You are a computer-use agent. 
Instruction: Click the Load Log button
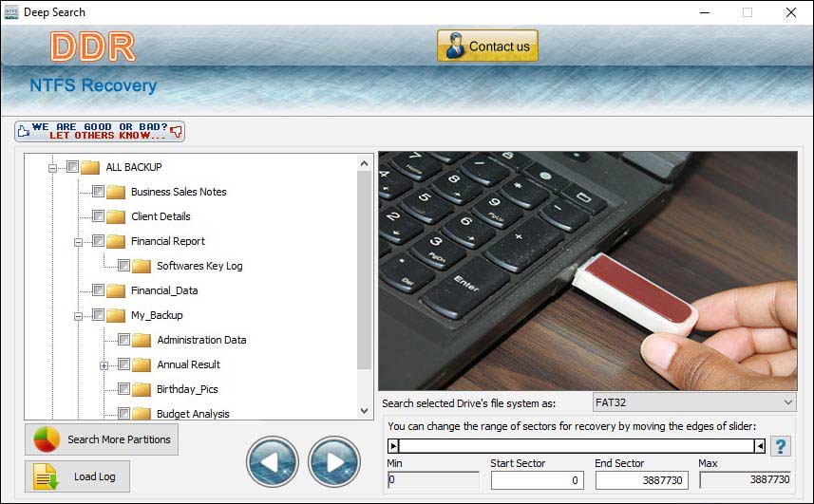77,476
